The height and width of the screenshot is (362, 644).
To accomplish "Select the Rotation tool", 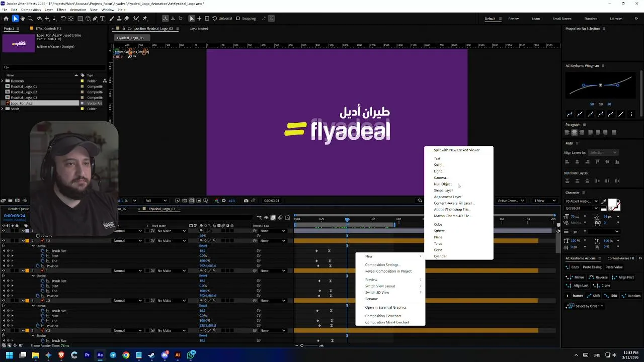I will coord(63,19).
